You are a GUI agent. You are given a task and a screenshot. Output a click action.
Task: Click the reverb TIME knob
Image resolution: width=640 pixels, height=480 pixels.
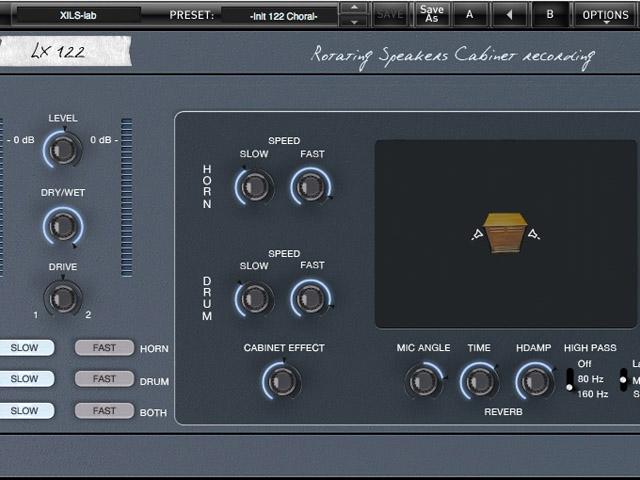[479, 380]
